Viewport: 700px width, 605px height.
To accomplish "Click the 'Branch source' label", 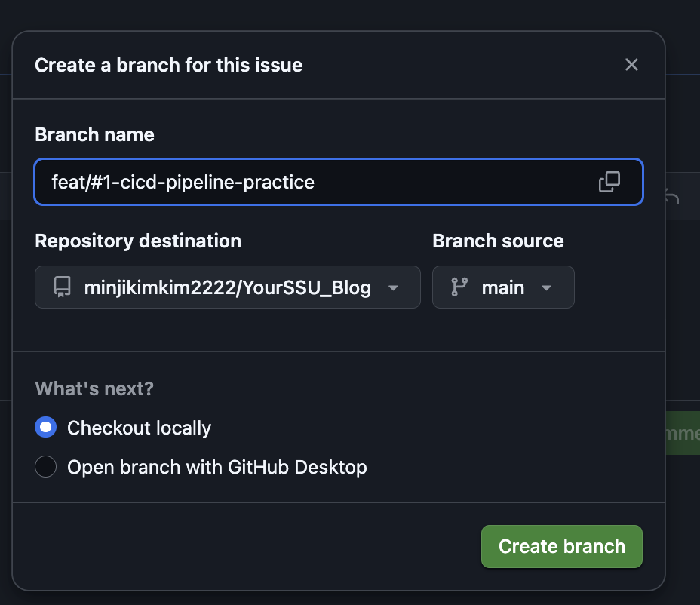I will pyautogui.click(x=498, y=241).
